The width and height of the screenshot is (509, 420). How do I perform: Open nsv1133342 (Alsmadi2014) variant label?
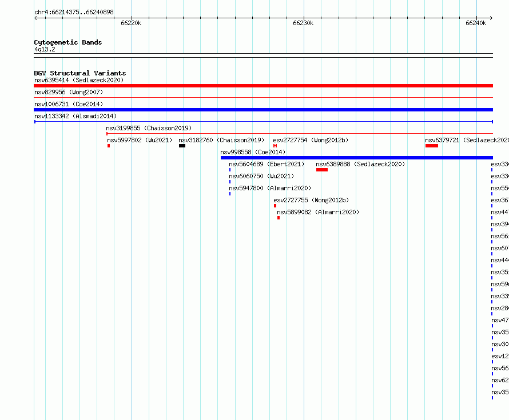(x=75, y=116)
